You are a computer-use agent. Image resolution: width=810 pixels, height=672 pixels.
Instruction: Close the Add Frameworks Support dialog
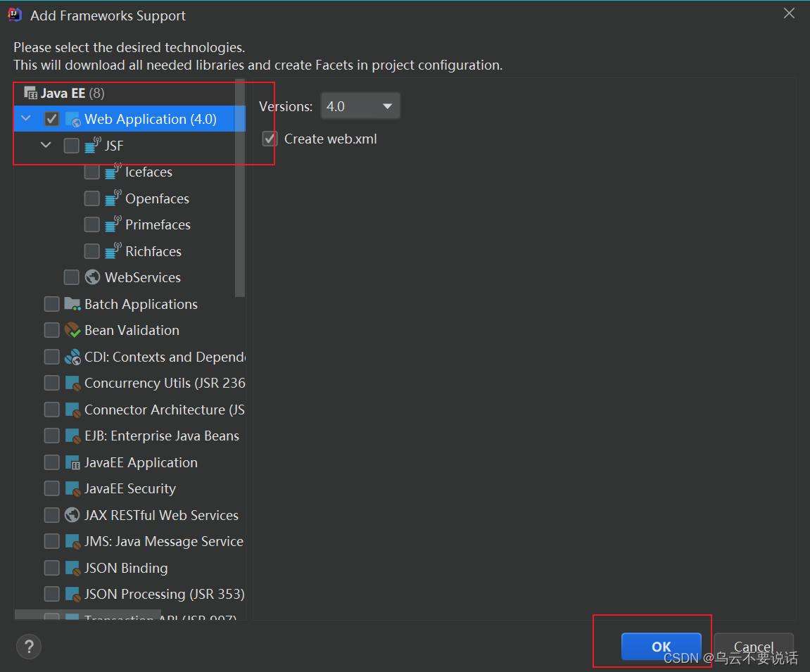click(x=789, y=13)
